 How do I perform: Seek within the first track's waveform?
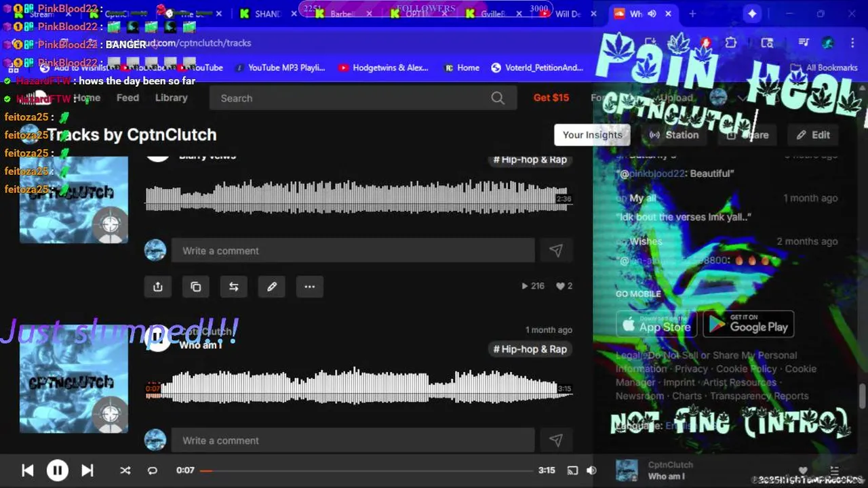tap(359, 198)
